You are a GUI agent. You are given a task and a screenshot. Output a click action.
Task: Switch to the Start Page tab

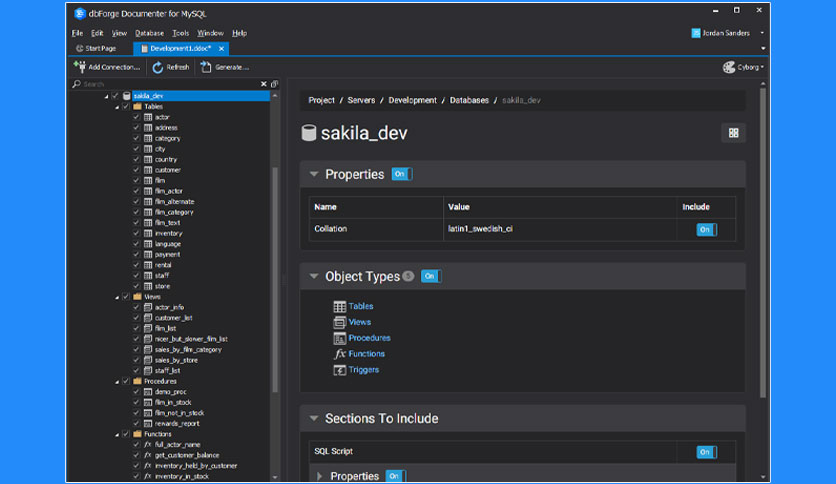click(x=96, y=49)
